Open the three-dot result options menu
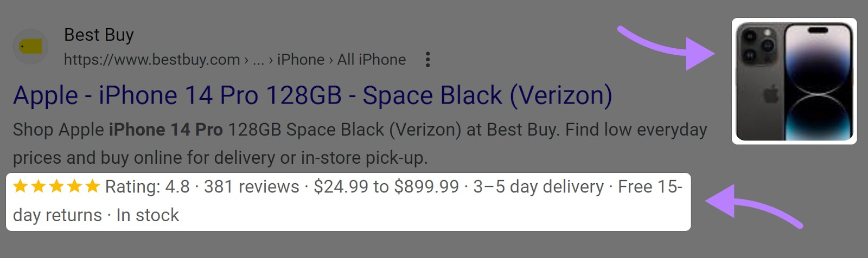The image size is (868, 258). [x=428, y=60]
